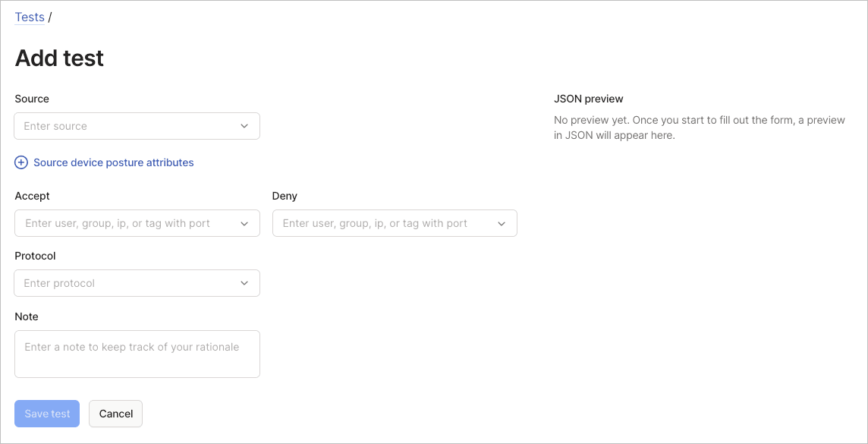Open the Protocol dropdown
The height and width of the screenshot is (444, 868).
(x=137, y=282)
